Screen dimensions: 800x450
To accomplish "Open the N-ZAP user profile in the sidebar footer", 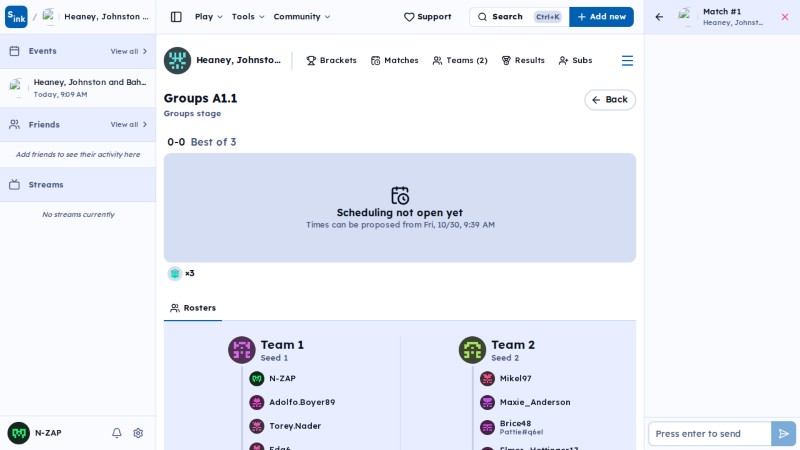I will 35,433.
